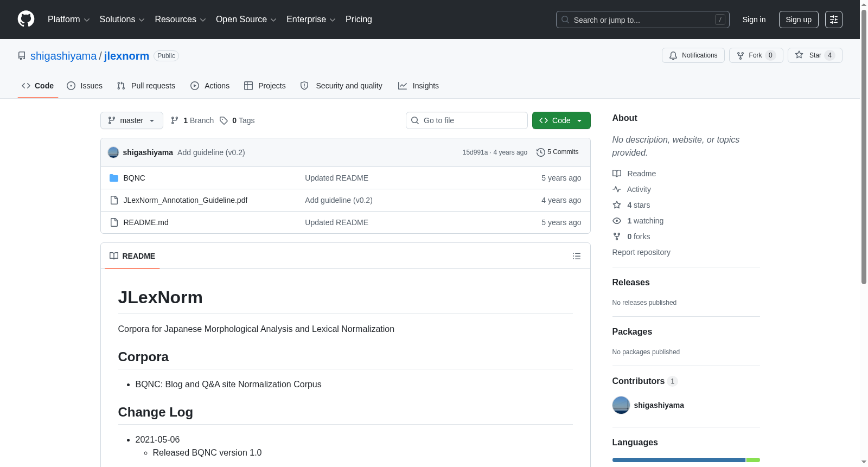
Task: Click the Public visibility label
Action: point(167,56)
